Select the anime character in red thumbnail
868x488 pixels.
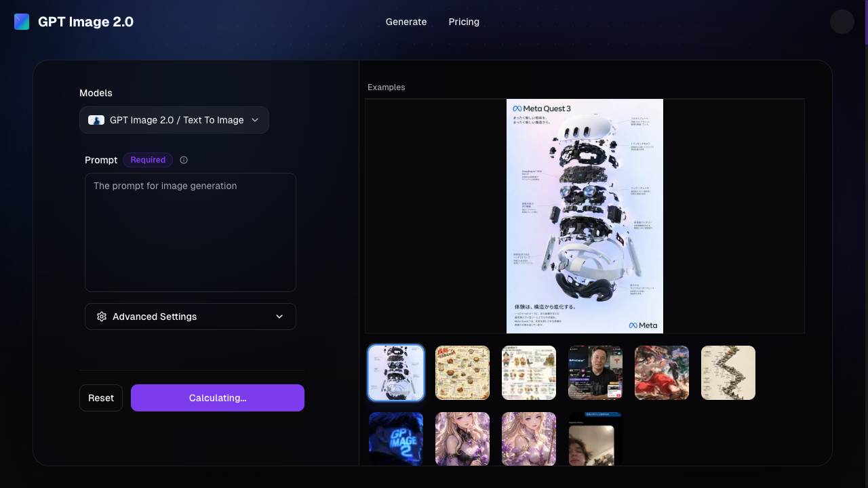click(662, 373)
